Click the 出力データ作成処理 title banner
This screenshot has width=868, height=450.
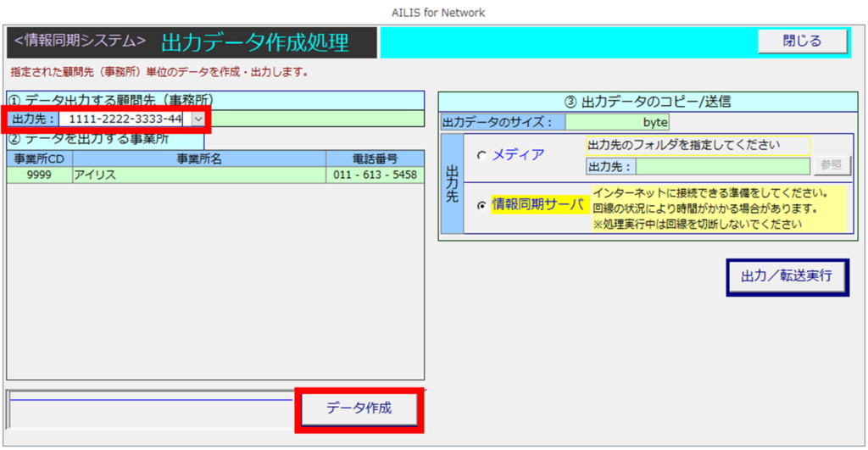254,42
